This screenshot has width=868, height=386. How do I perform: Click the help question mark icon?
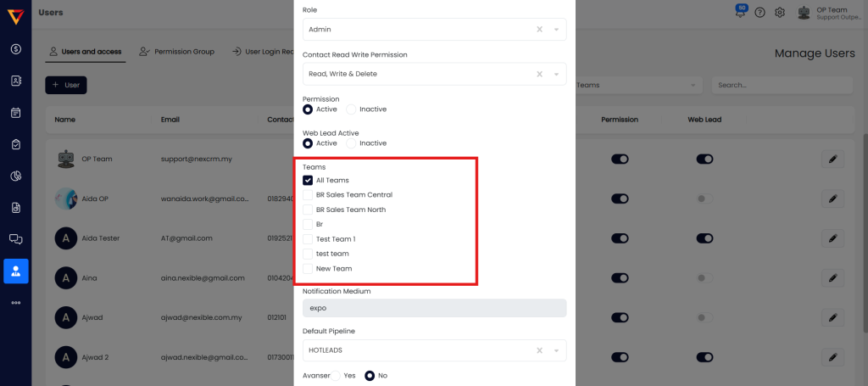pos(759,13)
